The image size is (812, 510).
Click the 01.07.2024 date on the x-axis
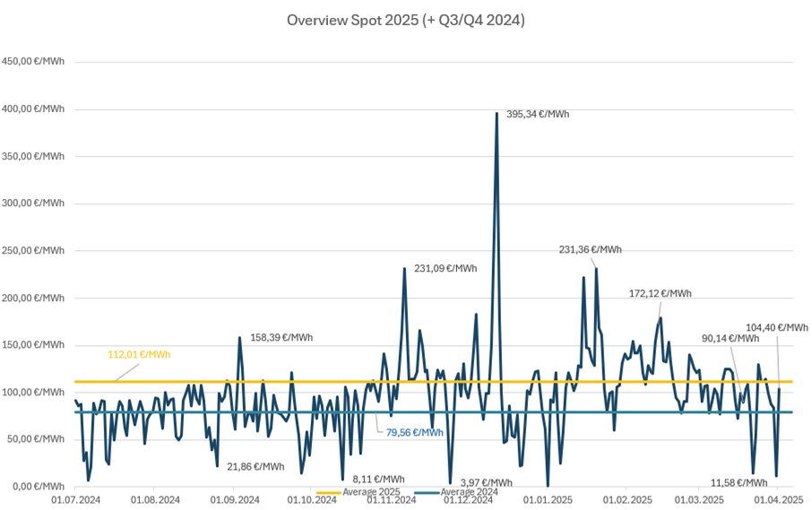[x=75, y=501]
